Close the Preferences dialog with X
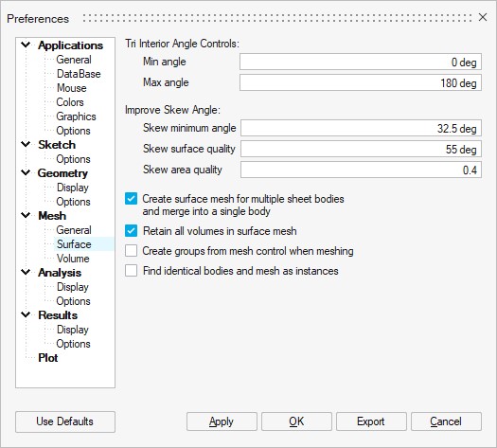 pos(483,17)
